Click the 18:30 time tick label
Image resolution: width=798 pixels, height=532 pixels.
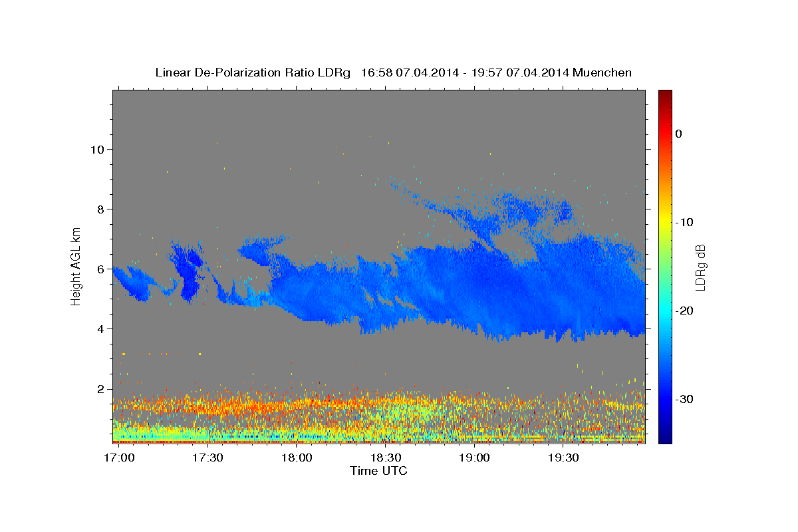pyautogui.click(x=386, y=458)
